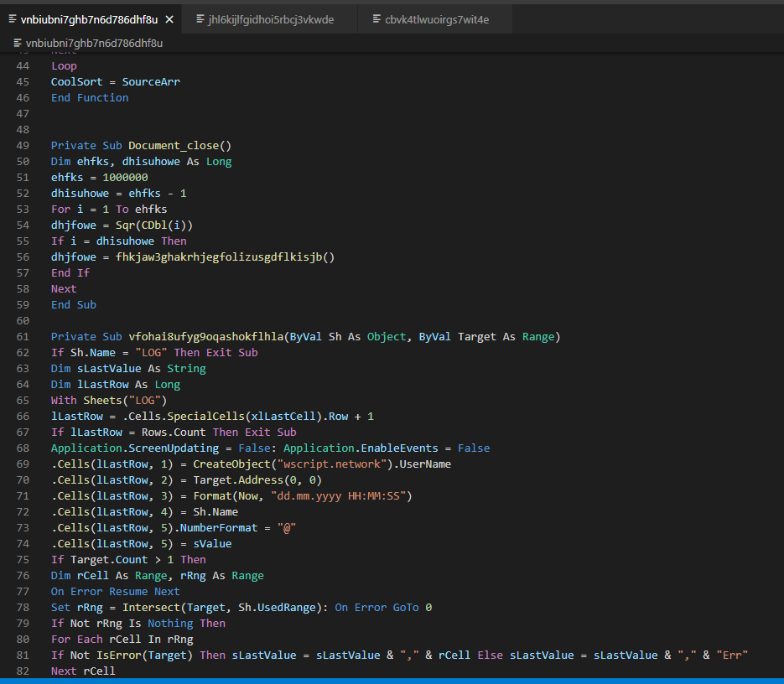Viewport: 784px width, 684px height.
Task: Click sLastValue As String declaration on line 63
Action: tap(142, 369)
